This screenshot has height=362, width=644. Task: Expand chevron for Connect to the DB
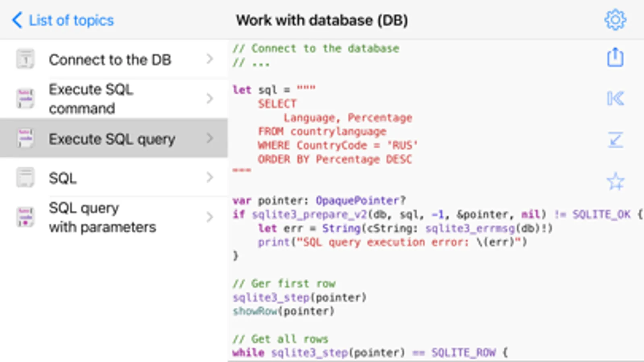210,59
